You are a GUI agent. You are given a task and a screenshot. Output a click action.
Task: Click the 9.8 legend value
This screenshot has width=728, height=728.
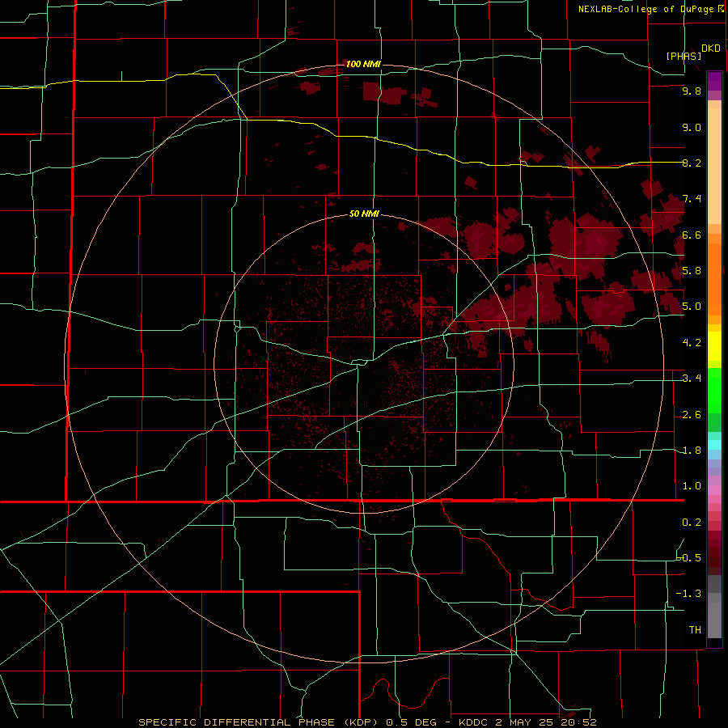pos(692,91)
